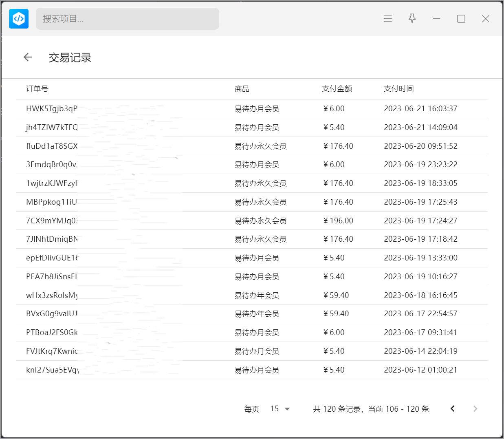
Task: Click payment time 2023-06-19 18:33:05
Action: pos(420,183)
